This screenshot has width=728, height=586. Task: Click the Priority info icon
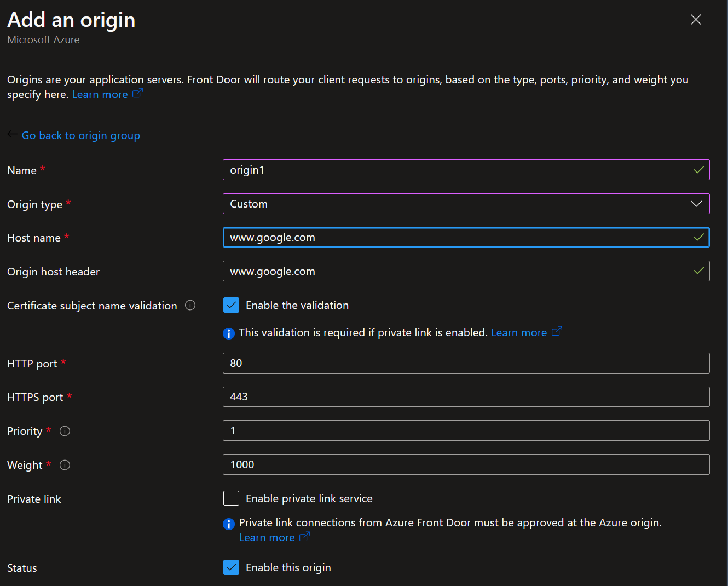pos(65,431)
